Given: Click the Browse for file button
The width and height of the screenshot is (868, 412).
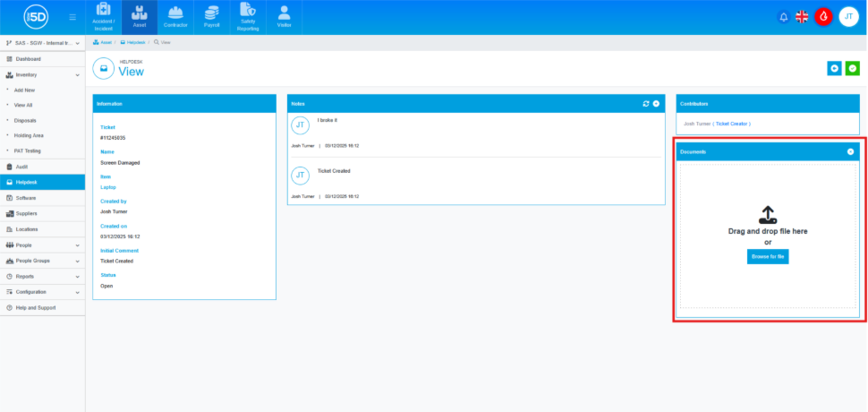Looking at the screenshot, I should pos(768,257).
